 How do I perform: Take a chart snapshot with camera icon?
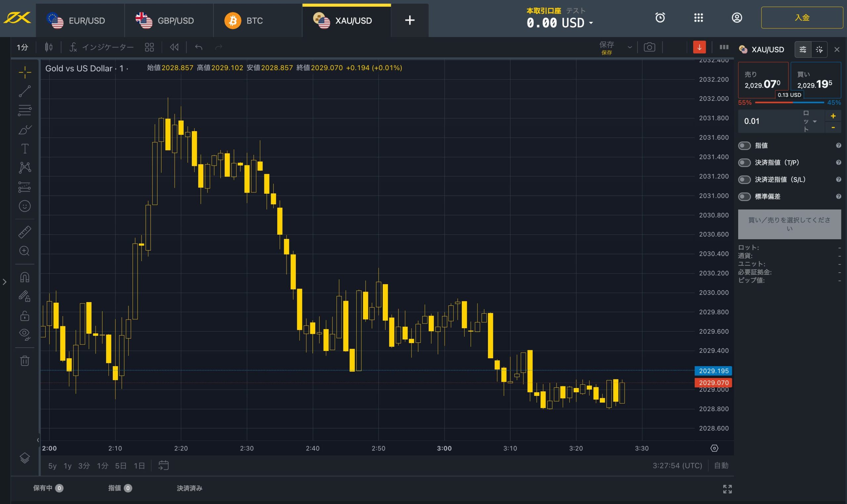point(649,47)
